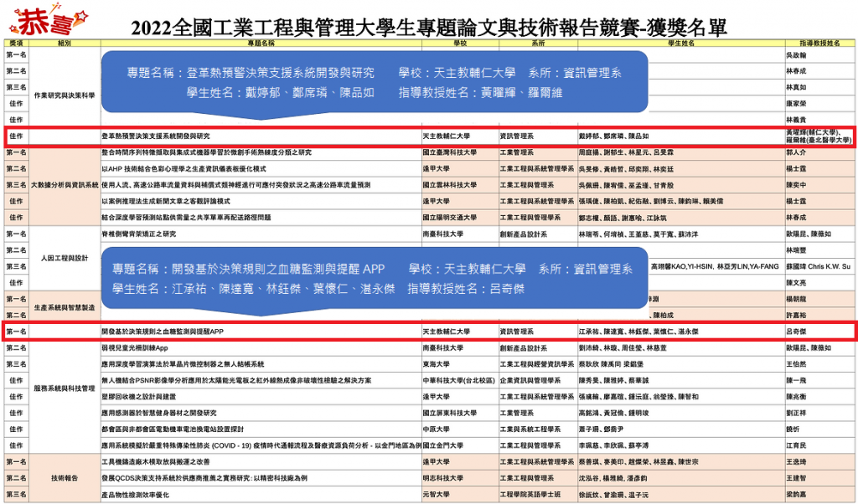The image size is (858, 504).
Task: Click the 國立臺灣科技大學 school cell
Action: click(x=450, y=153)
